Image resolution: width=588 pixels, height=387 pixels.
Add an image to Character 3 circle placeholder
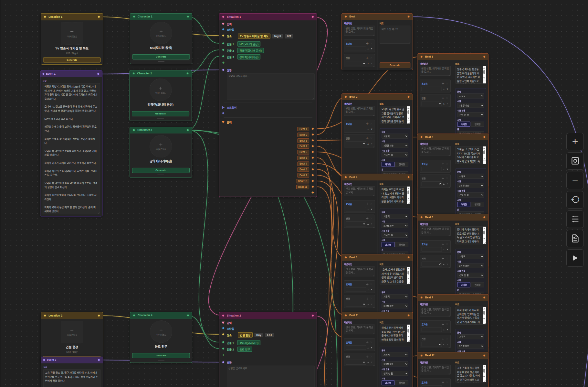click(x=161, y=146)
